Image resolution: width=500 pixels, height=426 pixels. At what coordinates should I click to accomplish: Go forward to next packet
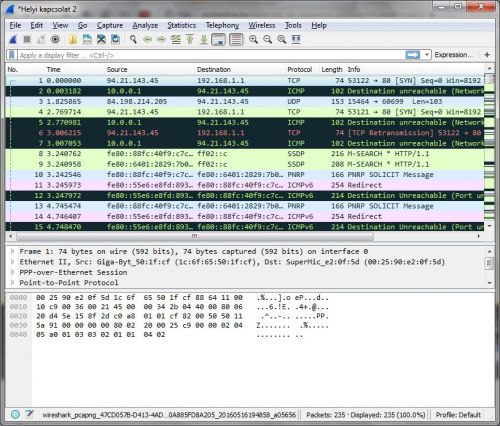(x=161, y=40)
